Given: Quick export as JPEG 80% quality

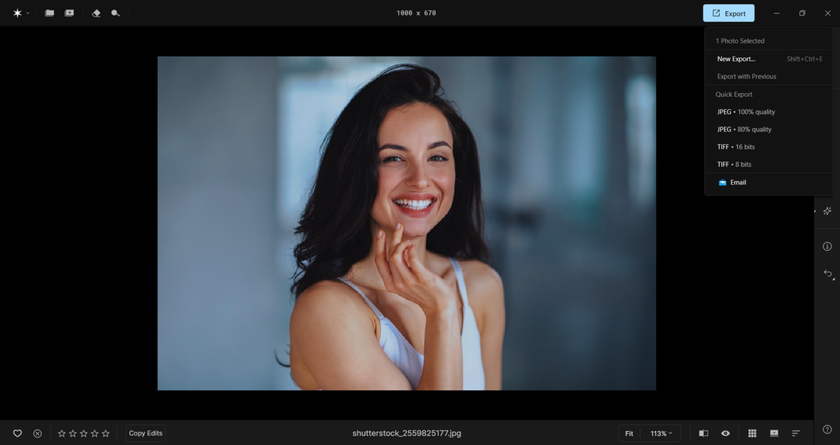Looking at the screenshot, I should 768,129.
